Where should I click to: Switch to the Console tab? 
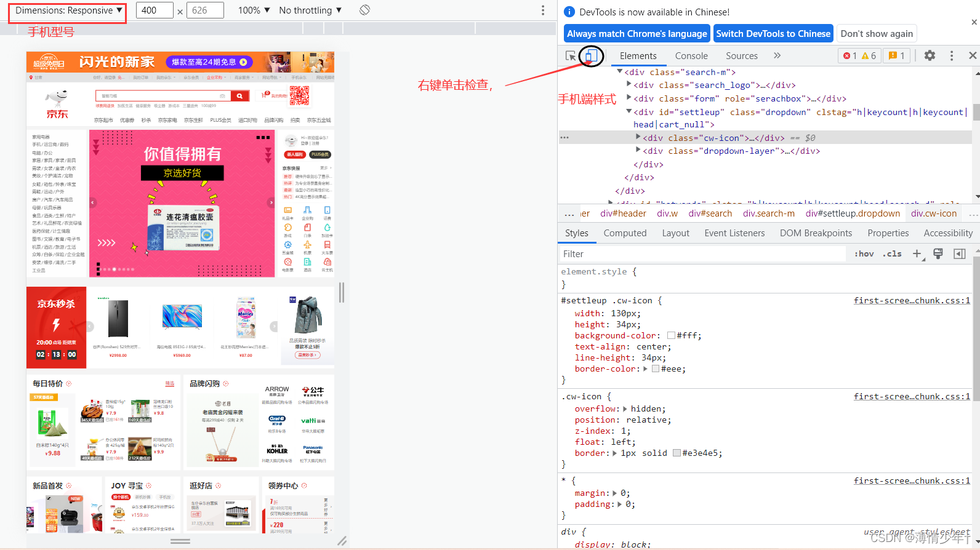[691, 56]
